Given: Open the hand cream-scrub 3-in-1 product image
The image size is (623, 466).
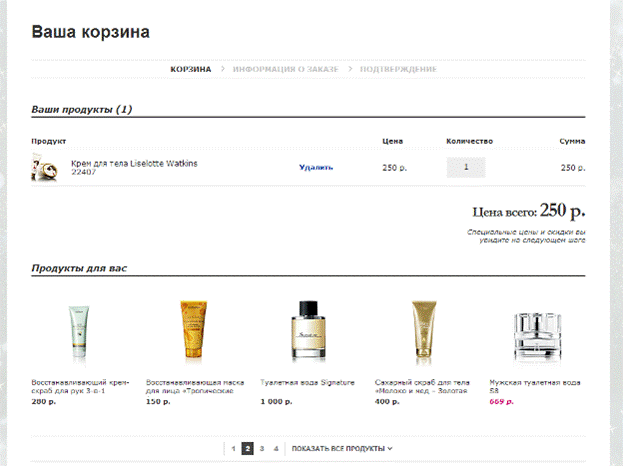Looking at the screenshot, I should click(79, 332).
